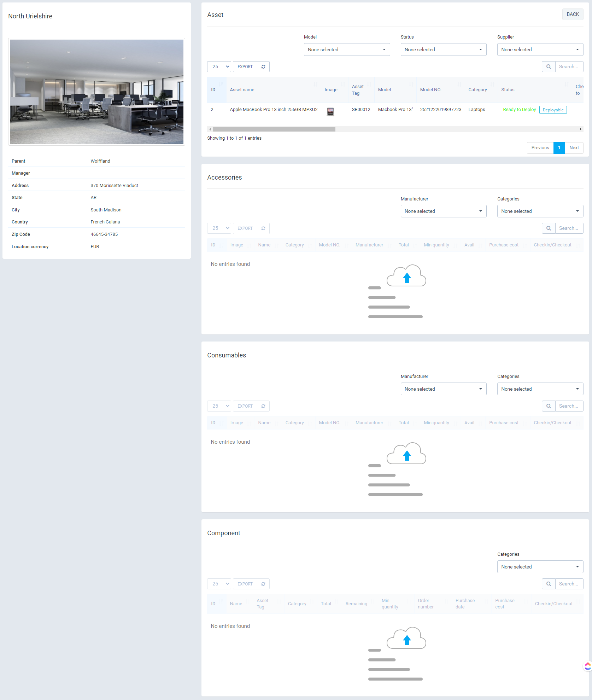
Task: Change Asset page size from 25
Action: 219,66
